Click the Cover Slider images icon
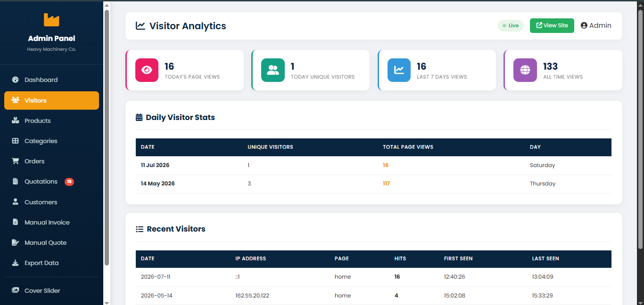 (x=15, y=290)
